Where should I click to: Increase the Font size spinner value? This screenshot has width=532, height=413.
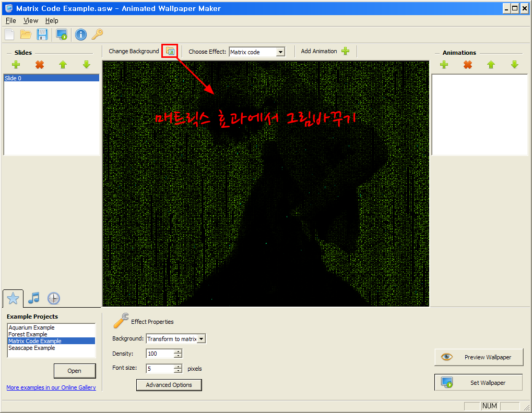click(x=178, y=367)
